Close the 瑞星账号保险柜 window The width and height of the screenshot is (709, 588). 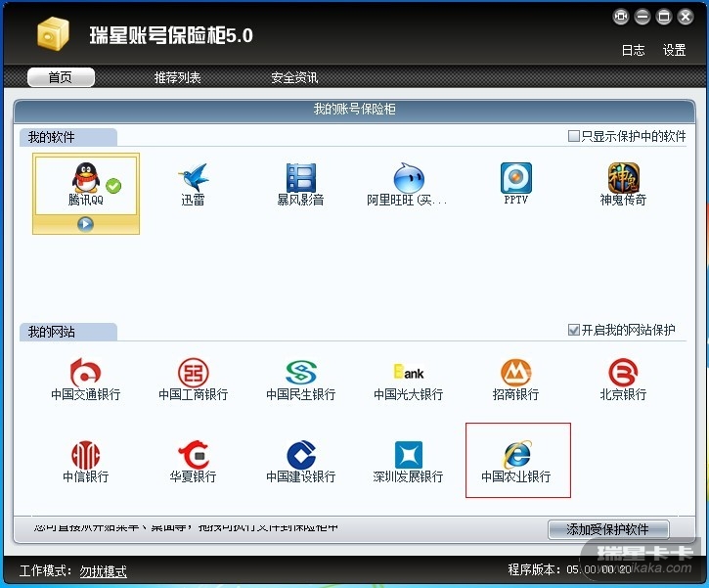pos(686,18)
